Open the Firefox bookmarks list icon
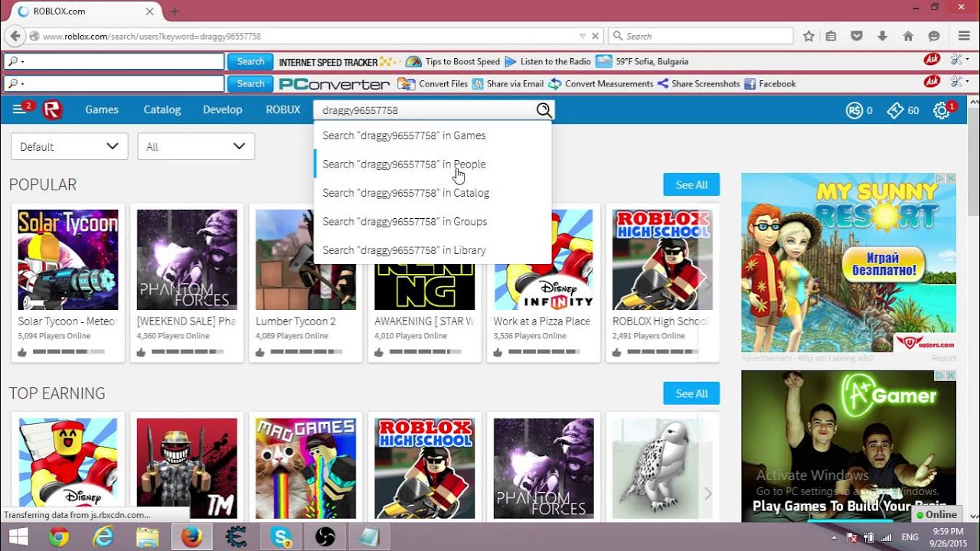 click(x=831, y=36)
